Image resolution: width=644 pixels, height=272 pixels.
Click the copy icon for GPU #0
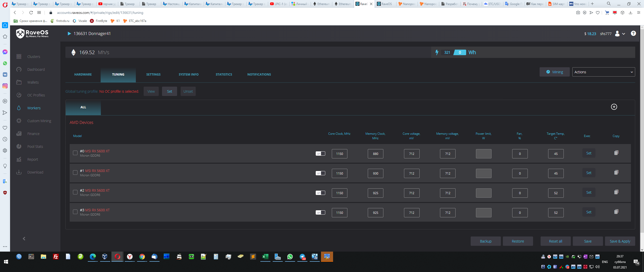tap(616, 153)
